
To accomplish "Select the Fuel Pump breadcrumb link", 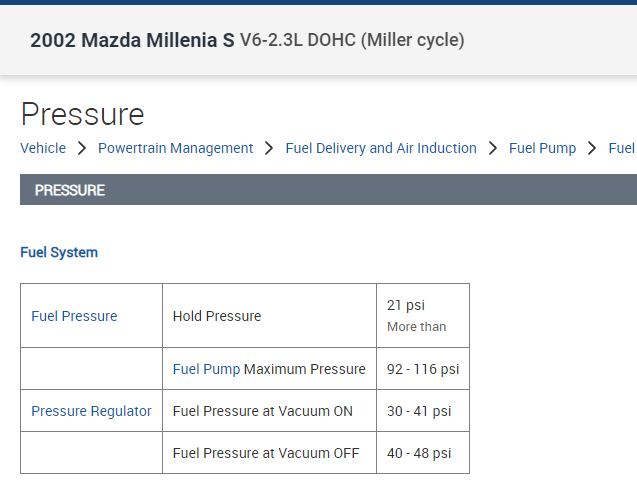I will (x=542, y=148).
